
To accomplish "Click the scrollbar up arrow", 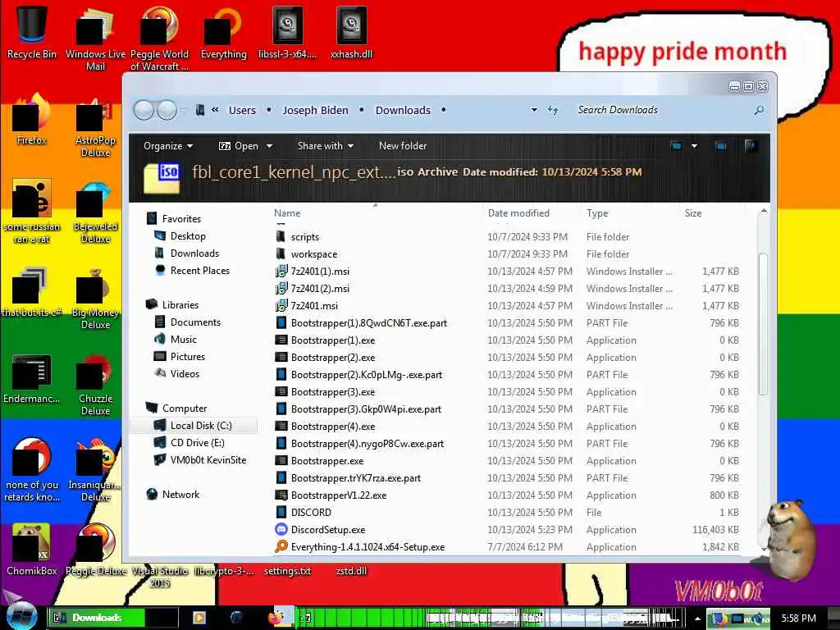I will point(764,212).
